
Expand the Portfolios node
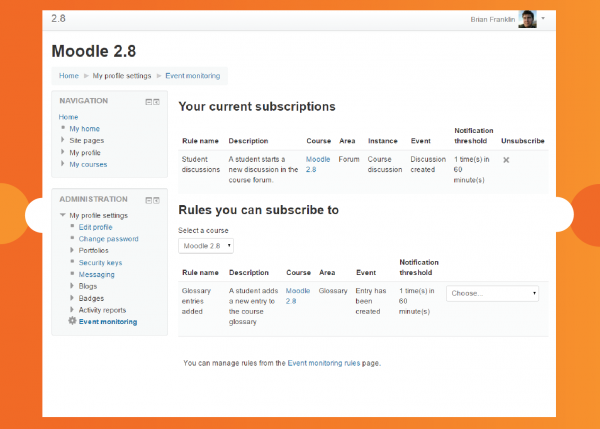pyautogui.click(x=72, y=250)
